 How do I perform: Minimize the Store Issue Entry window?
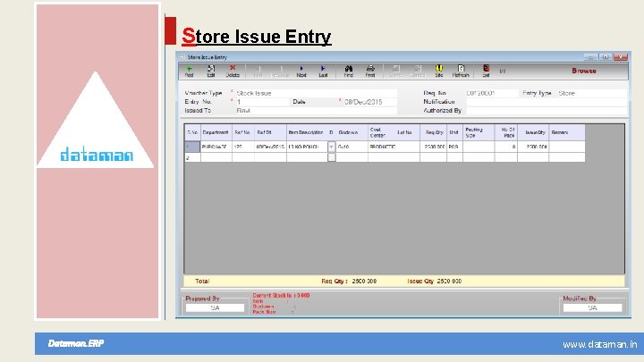point(590,56)
